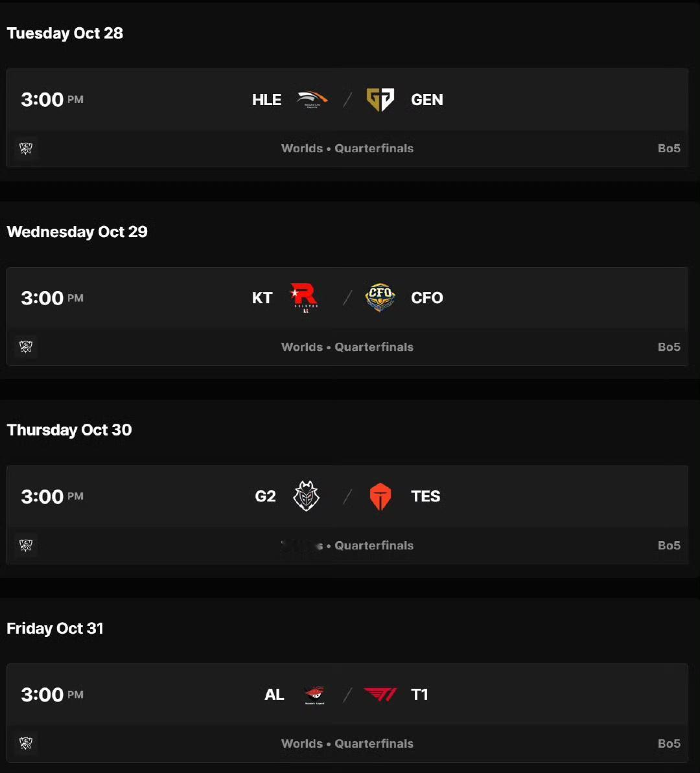Click Worlds league icon in HLE match row
The width and height of the screenshot is (700, 773).
[x=26, y=148]
